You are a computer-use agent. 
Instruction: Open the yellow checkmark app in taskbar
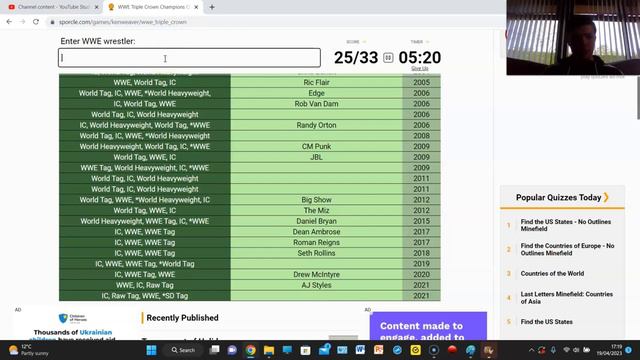click(416, 350)
